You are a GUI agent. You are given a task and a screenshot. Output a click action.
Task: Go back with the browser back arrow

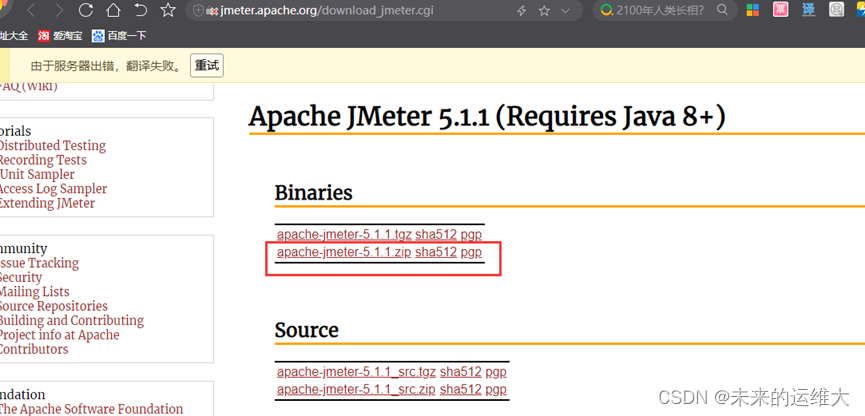point(31,10)
